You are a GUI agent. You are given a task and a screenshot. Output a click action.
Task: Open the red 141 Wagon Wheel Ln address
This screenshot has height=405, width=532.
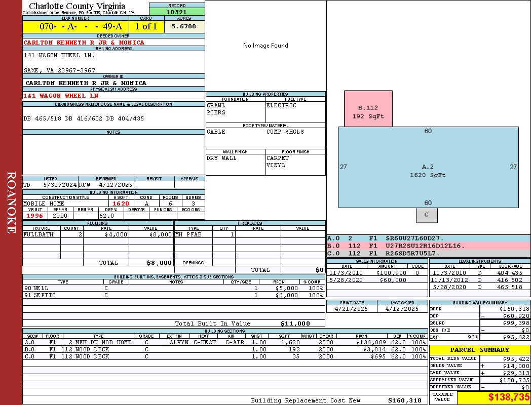(61, 96)
